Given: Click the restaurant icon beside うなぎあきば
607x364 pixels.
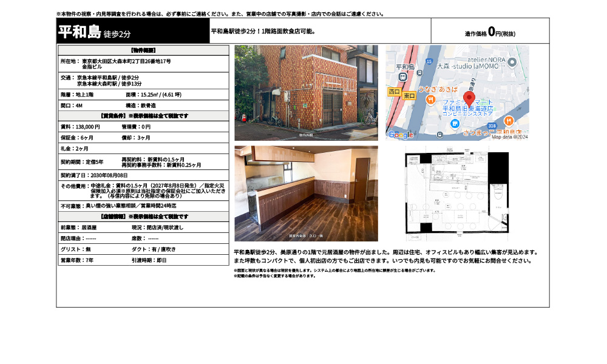Looking at the screenshot, I should (x=430, y=100).
